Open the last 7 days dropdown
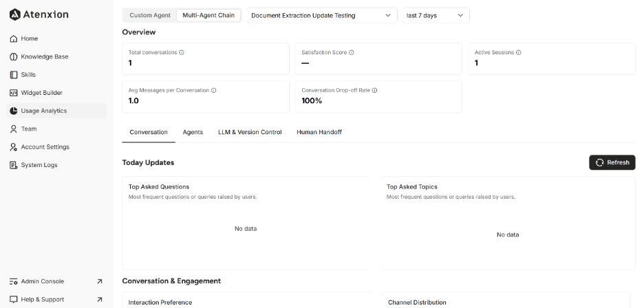 [x=436, y=16]
